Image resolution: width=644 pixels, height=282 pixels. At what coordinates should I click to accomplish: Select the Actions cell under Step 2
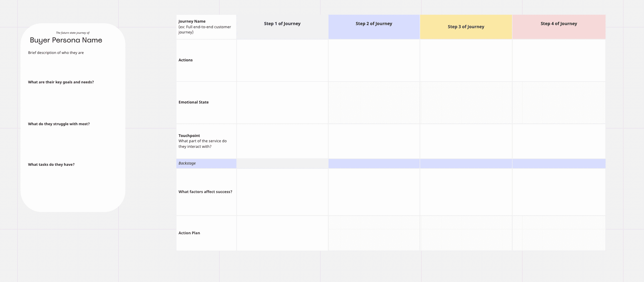point(374,60)
